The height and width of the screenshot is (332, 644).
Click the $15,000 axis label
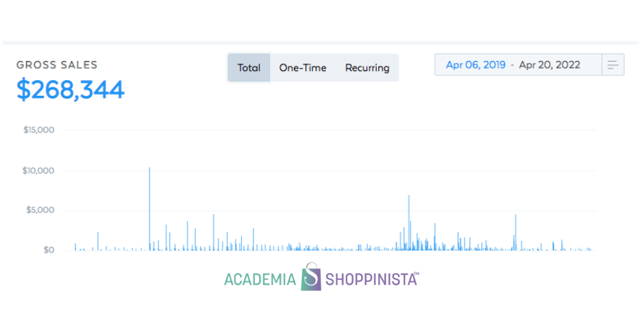tap(38, 130)
